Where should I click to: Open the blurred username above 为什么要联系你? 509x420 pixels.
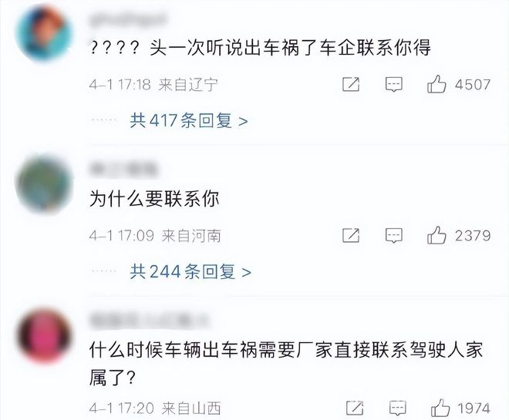(123, 170)
